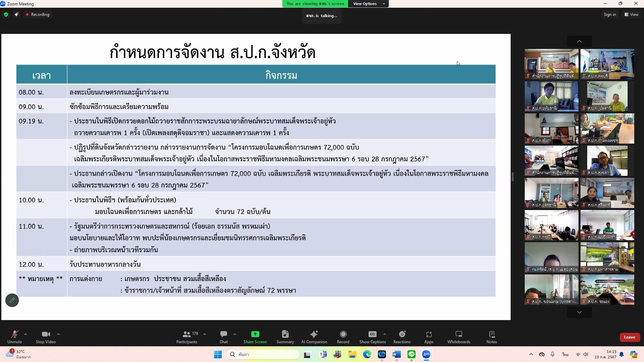Viewport: 644px width, 362px height.
Task: Stop Video camera
Action: click(46, 337)
